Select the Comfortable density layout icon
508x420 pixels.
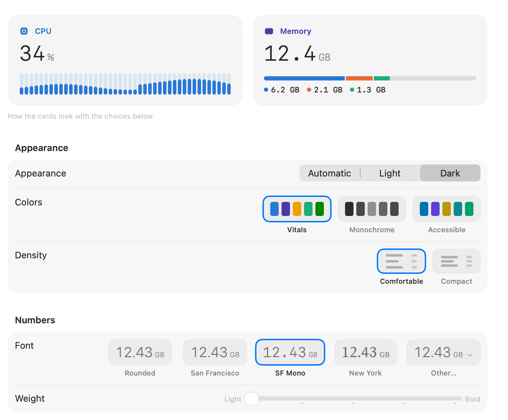click(x=401, y=261)
